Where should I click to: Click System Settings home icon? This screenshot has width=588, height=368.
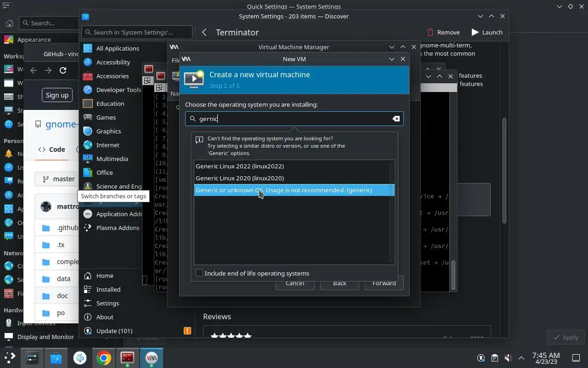9,23
